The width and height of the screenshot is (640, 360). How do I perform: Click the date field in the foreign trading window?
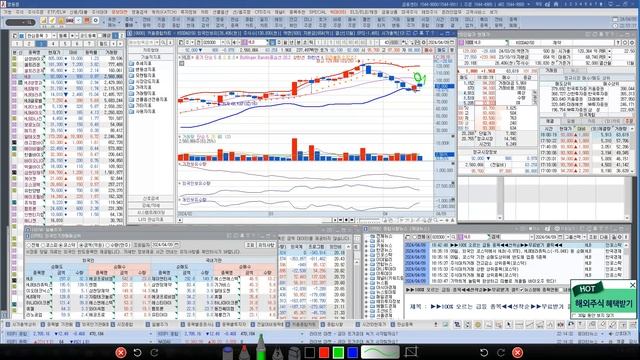coord(165,245)
